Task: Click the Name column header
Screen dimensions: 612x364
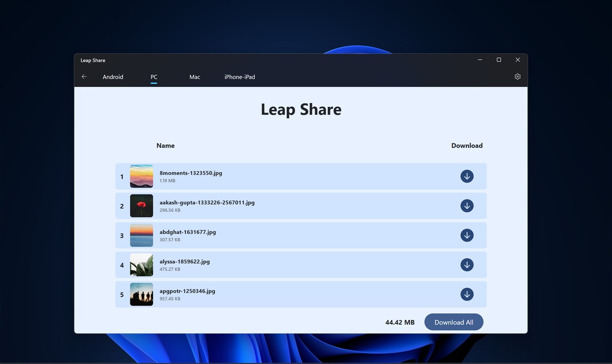Action: point(165,145)
